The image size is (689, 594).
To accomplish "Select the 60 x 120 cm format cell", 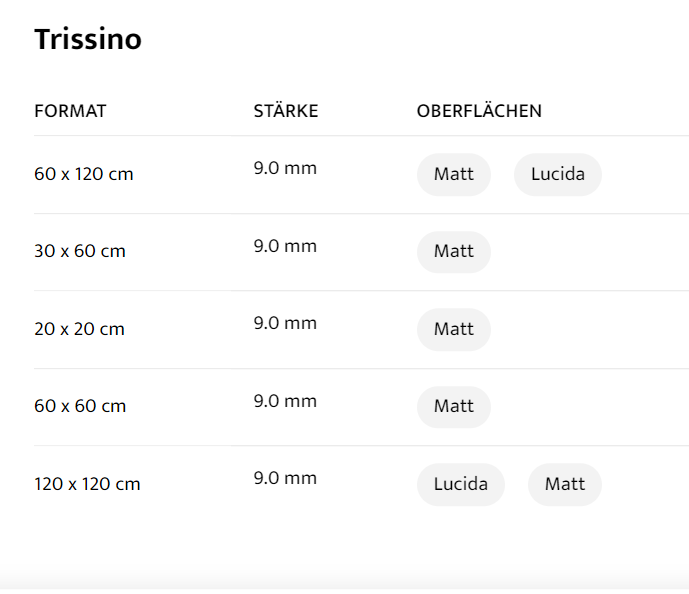I will click(x=84, y=174).
